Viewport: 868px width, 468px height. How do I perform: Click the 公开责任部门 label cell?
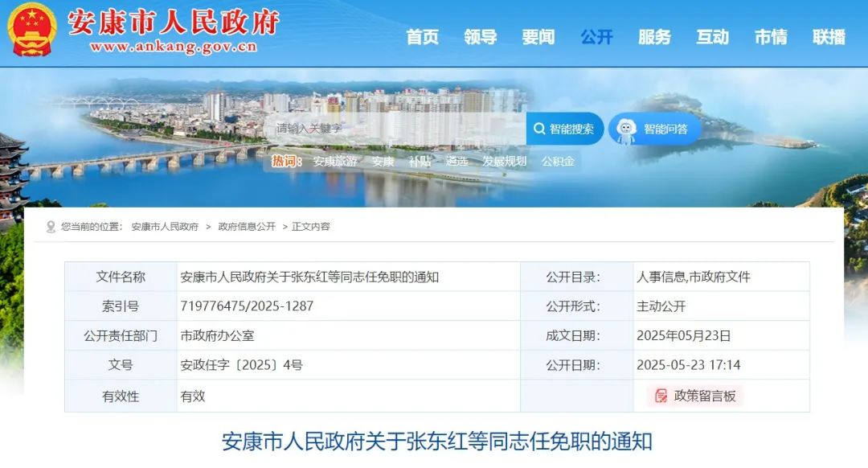(x=121, y=335)
